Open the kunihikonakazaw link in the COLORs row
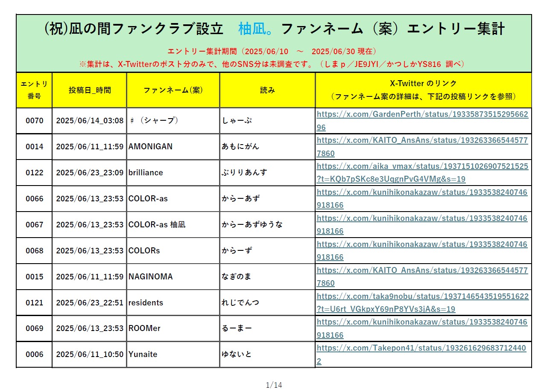547x392 pixels. pyautogui.click(x=423, y=251)
